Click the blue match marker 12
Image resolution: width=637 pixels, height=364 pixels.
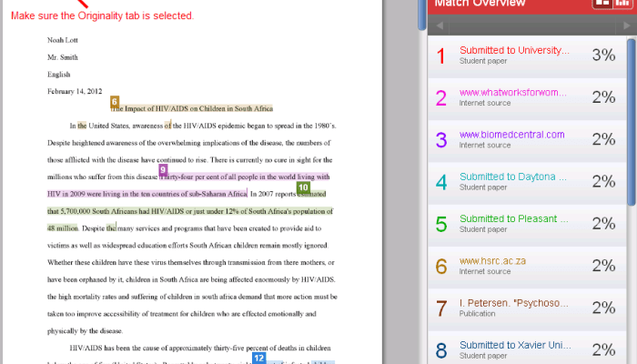coord(258,359)
